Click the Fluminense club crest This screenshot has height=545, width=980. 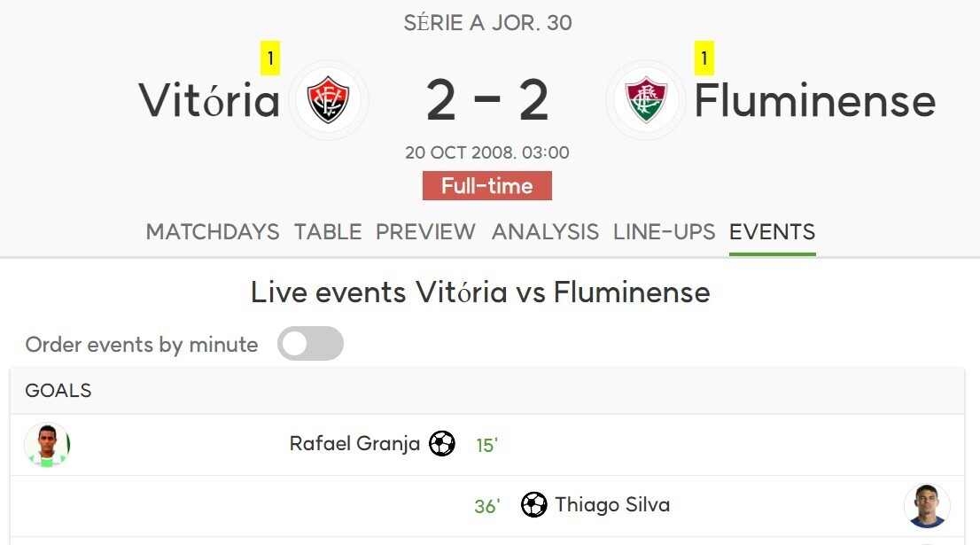(646, 99)
